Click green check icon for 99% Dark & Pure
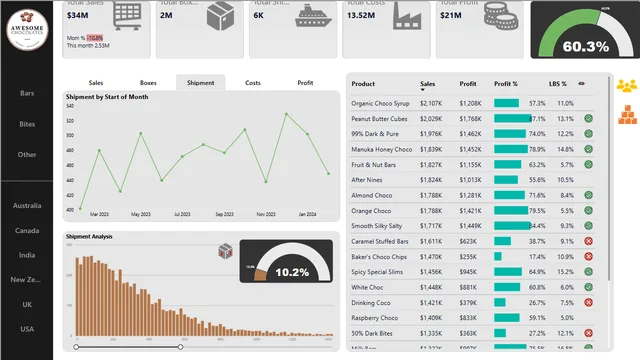 588,133
